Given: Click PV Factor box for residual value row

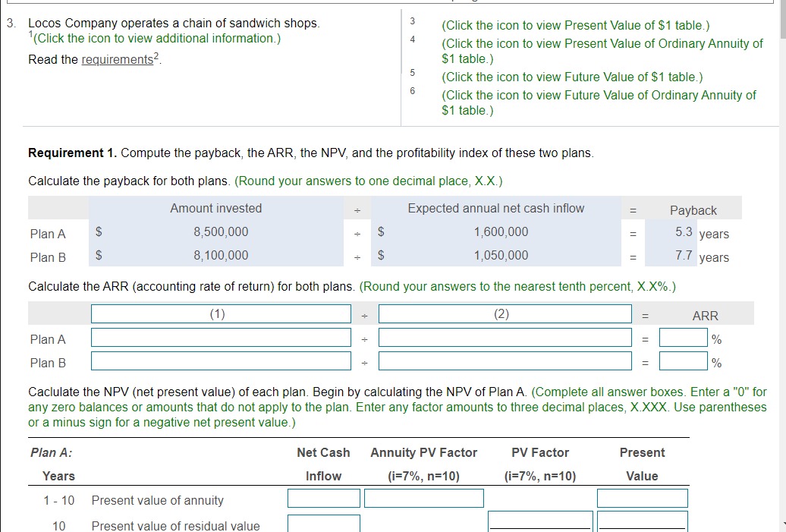Looking at the screenshot, I should point(540,523).
